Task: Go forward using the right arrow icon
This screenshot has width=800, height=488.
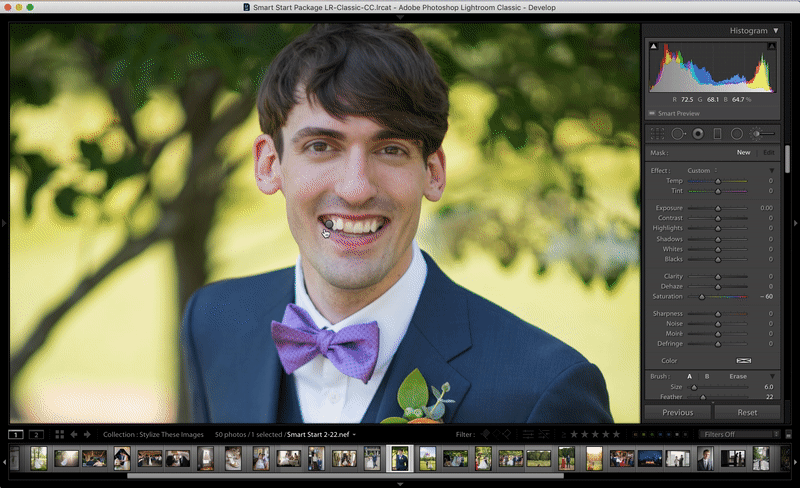Action: coord(87,434)
